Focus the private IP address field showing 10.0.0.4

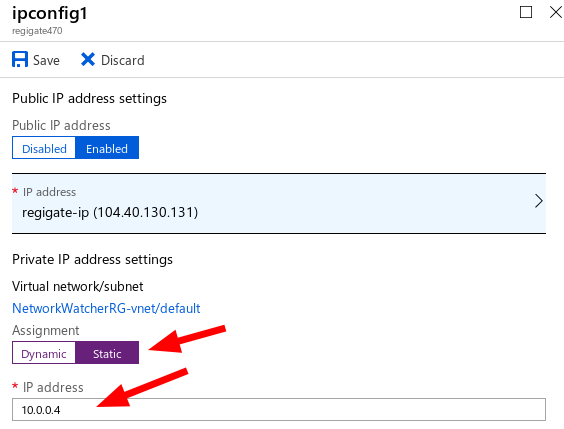[279, 410]
